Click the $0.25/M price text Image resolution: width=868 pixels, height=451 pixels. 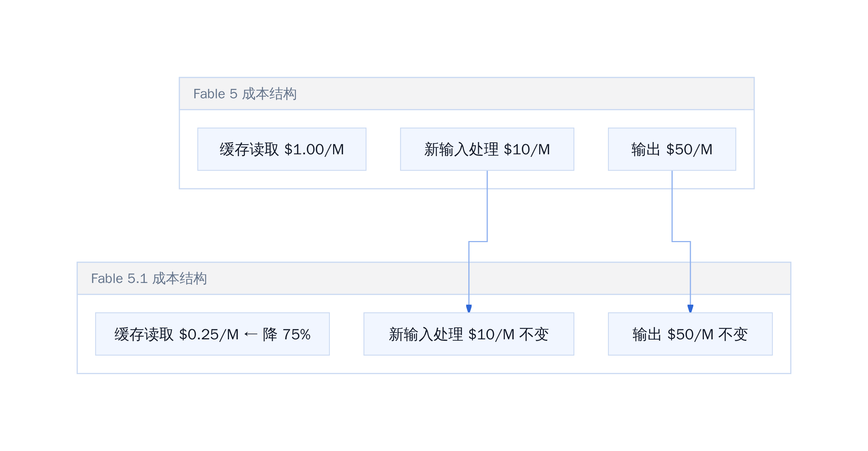(209, 335)
